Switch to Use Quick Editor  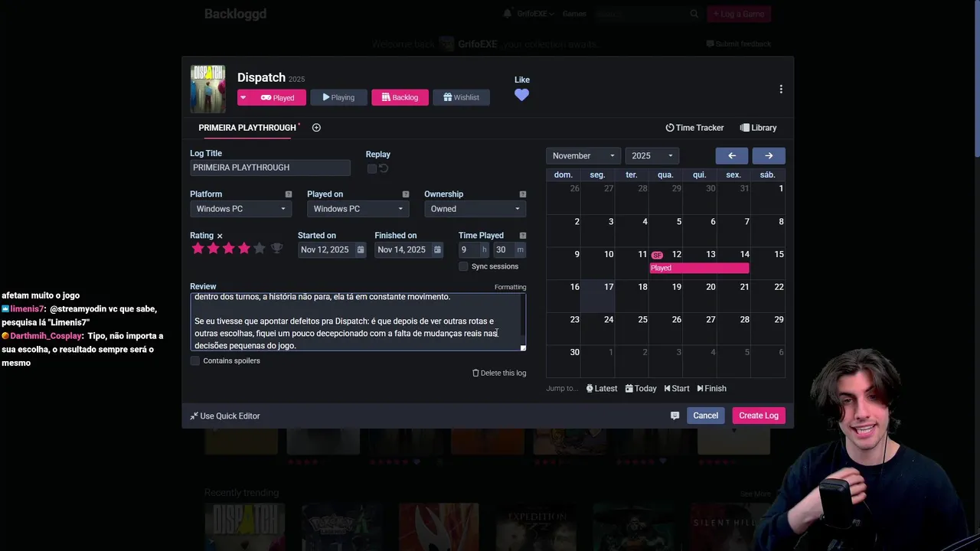click(225, 416)
